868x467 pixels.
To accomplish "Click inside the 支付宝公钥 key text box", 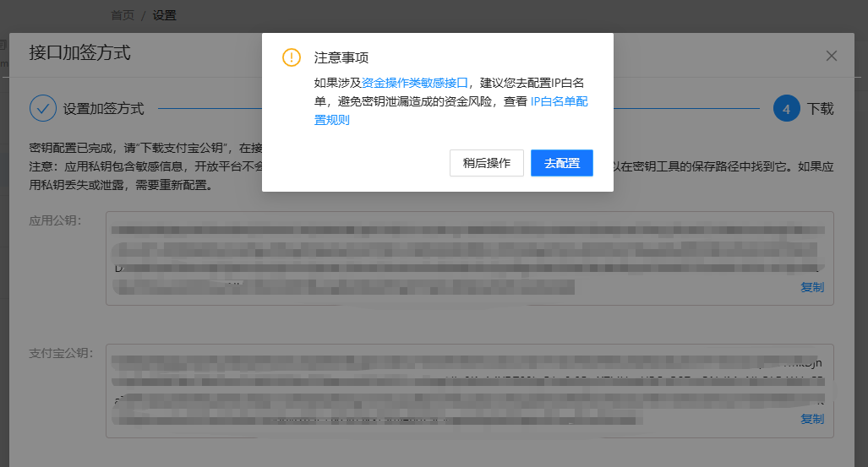I will (x=456, y=390).
